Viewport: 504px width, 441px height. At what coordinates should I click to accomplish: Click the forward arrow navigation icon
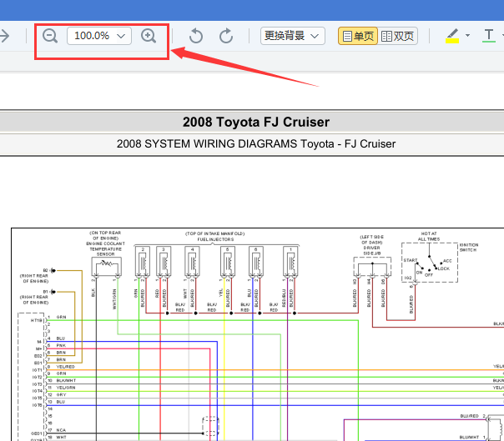point(4,36)
